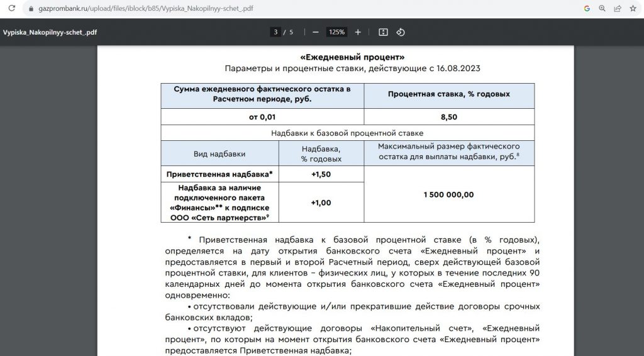Click 'Надбавка за наличие подключенного пакета' cell
644x356 pixels.
click(x=219, y=203)
